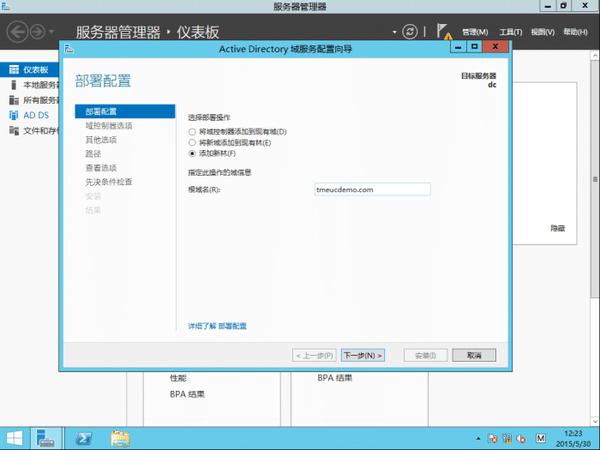Open the learn more about deployment configuration link

[x=217, y=326]
